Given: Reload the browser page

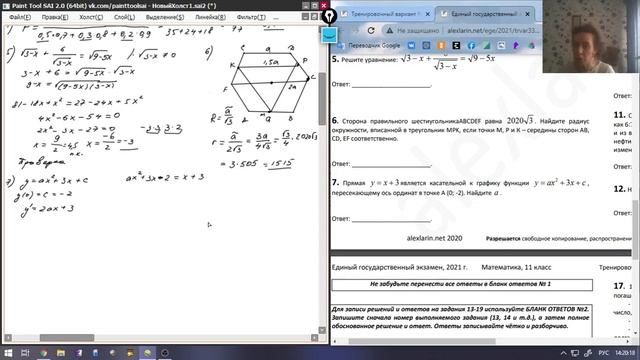Looking at the screenshot, I should [x=371, y=31].
